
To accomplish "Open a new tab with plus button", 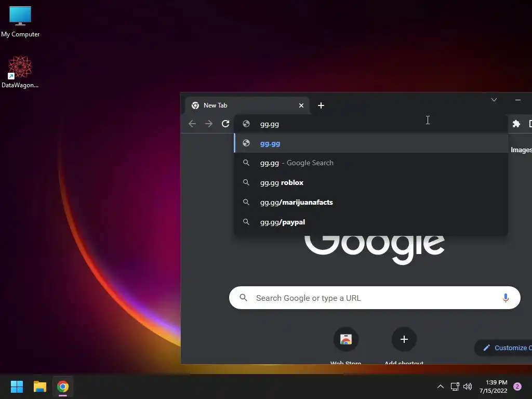I will (321, 105).
